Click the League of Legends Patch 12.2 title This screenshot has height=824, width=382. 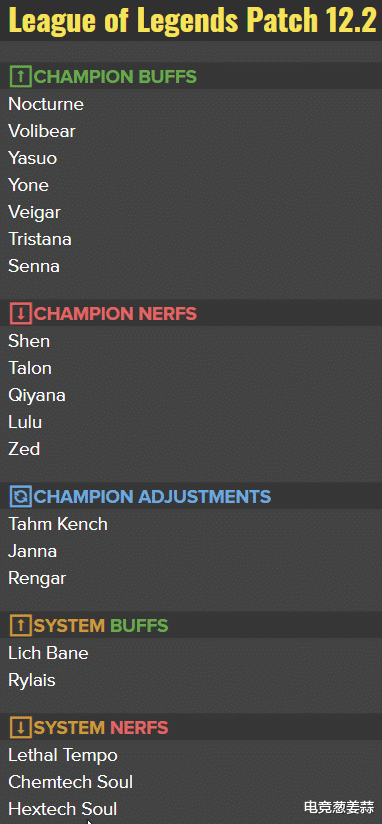(x=193, y=20)
